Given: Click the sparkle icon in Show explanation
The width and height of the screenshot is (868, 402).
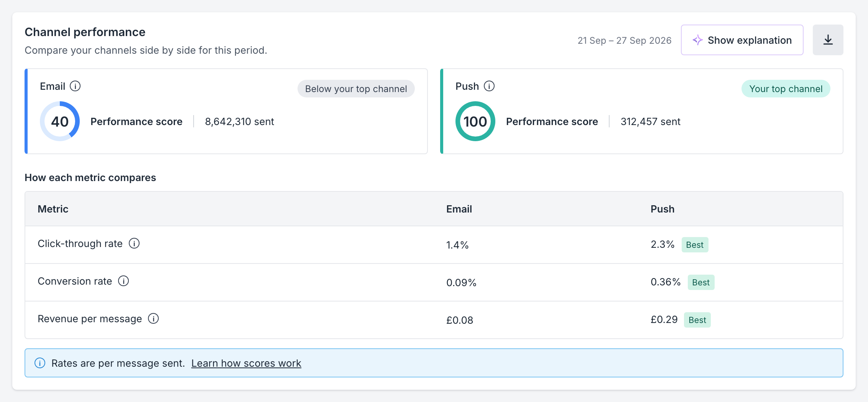Looking at the screenshot, I should coord(697,40).
